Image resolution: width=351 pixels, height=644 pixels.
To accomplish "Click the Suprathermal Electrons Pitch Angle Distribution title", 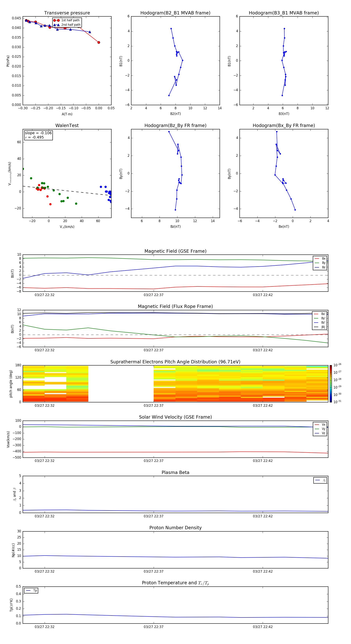I will 175,362.
